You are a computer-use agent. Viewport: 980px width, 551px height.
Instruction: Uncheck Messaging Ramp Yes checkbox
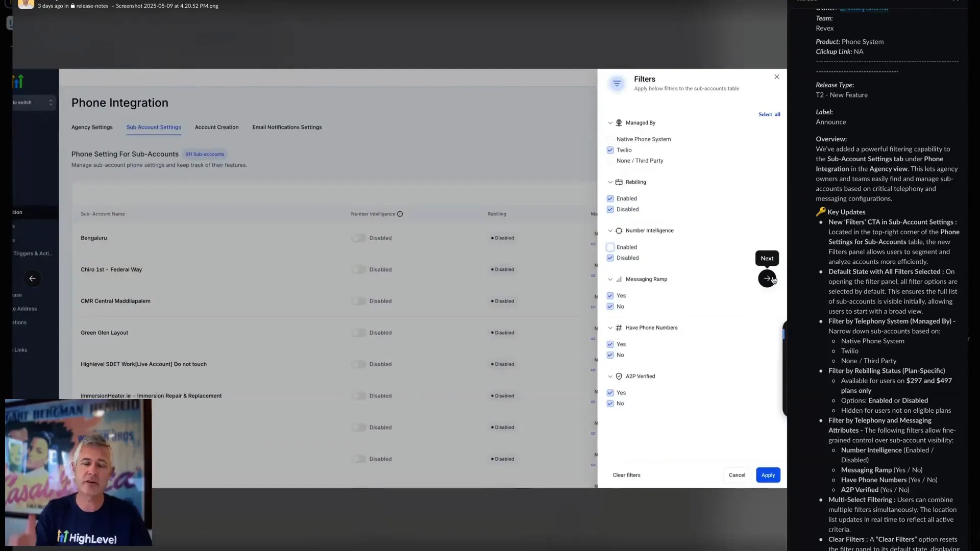coord(610,296)
